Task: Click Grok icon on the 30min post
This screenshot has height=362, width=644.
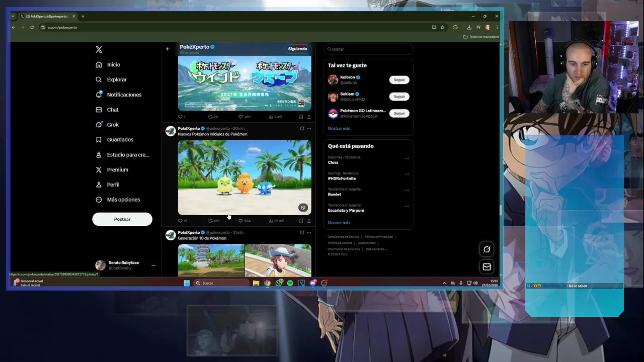Action: pyautogui.click(x=302, y=128)
